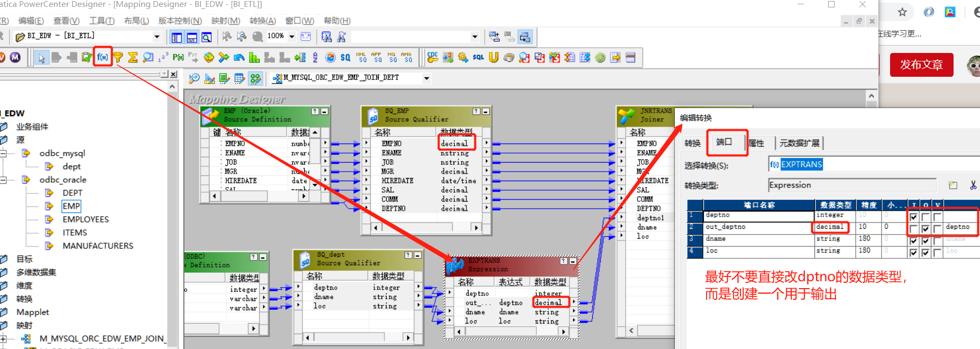980x349 pixels.
Task: Toggle the I checkbox for deptno port
Action: 913,217
